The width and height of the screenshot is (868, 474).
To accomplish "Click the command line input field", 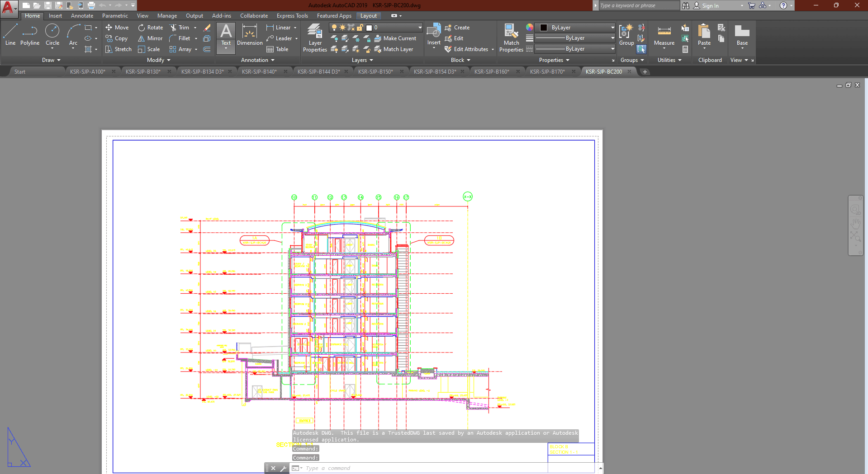I will (x=430, y=468).
